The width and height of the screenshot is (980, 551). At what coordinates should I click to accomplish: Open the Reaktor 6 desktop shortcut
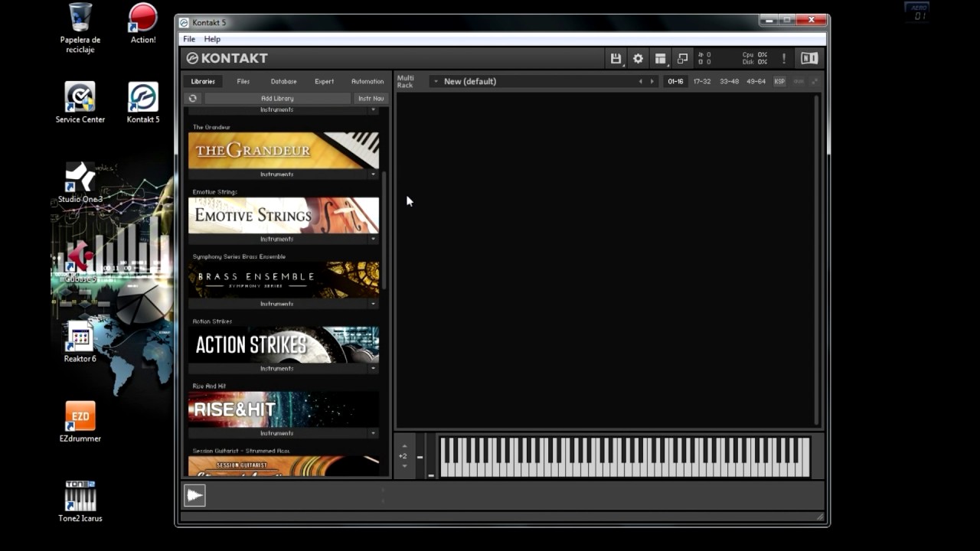tap(80, 341)
